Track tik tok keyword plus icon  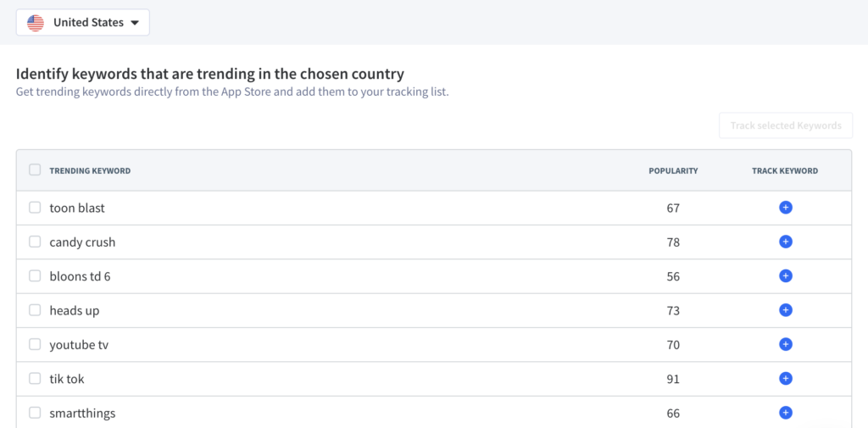[786, 379]
